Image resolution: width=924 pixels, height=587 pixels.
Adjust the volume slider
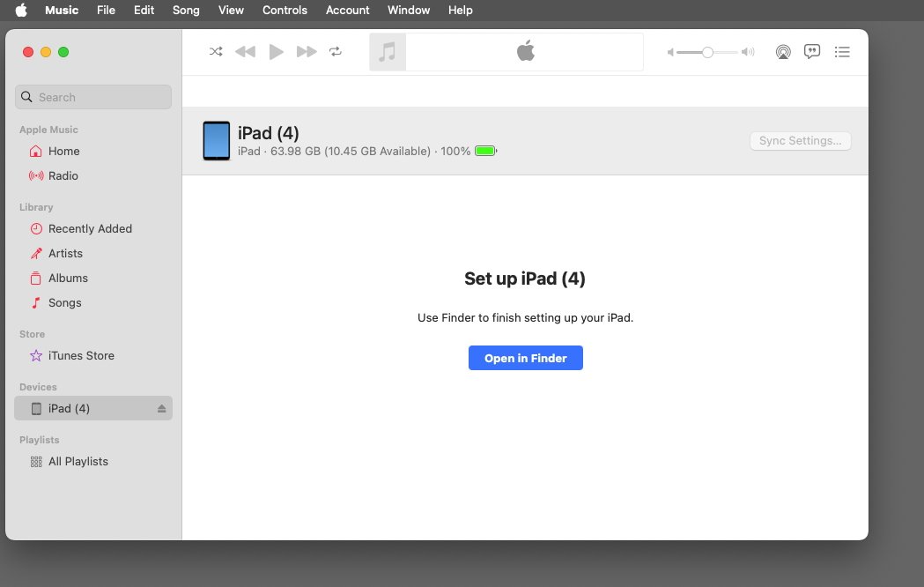(707, 52)
